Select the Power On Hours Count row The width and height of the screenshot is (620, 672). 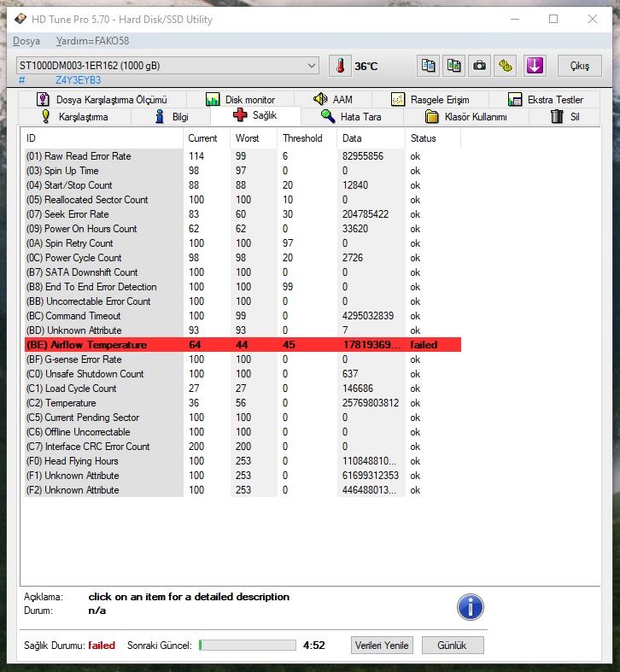(x=243, y=229)
